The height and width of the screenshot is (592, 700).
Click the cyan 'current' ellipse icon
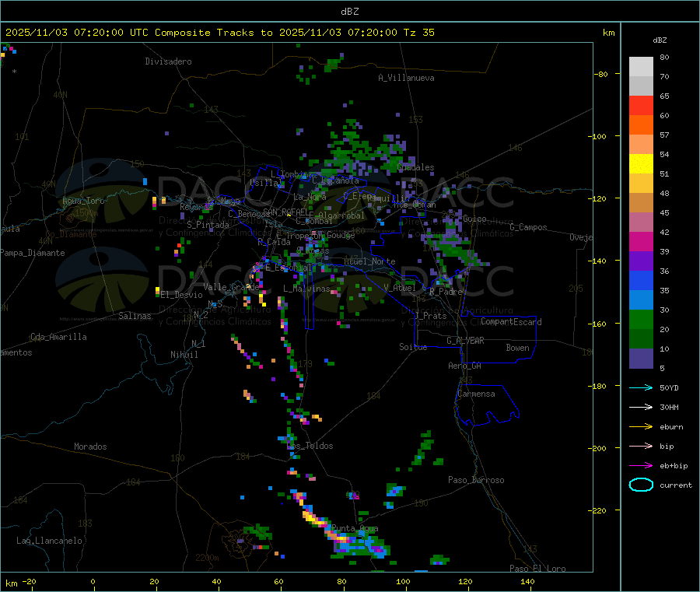tap(641, 485)
